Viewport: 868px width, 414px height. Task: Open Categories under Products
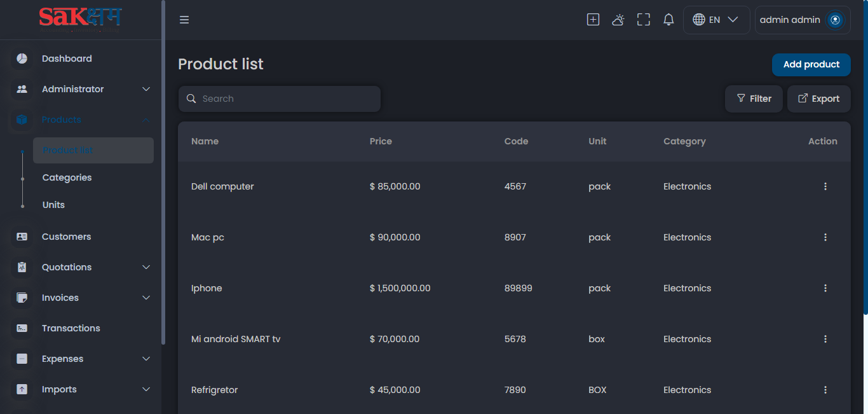click(x=67, y=177)
